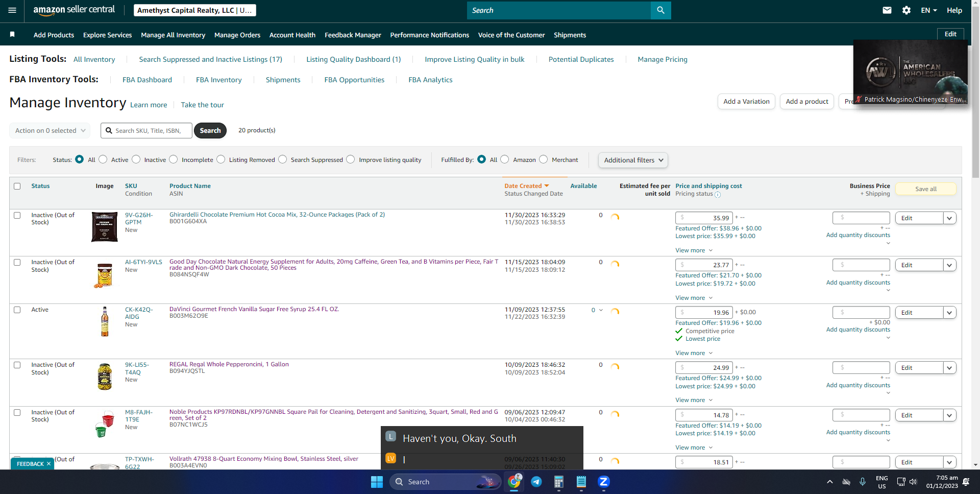980x494 pixels.
Task: Open the Windows notification center icon
Action: (x=966, y=482)
